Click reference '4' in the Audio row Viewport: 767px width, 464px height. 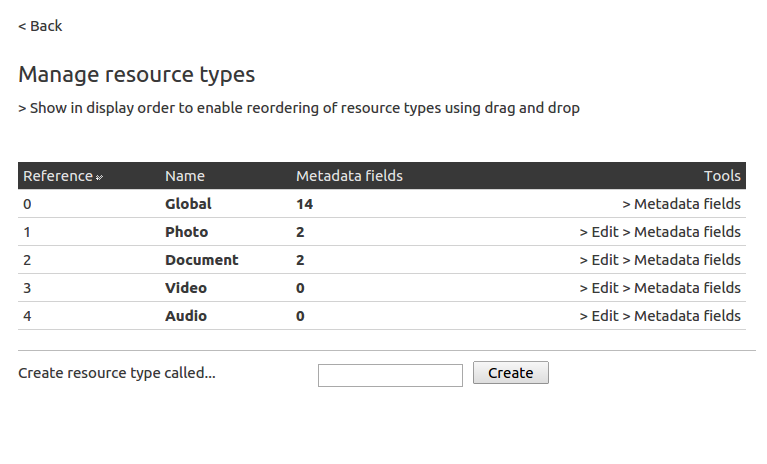click(27, 316)
